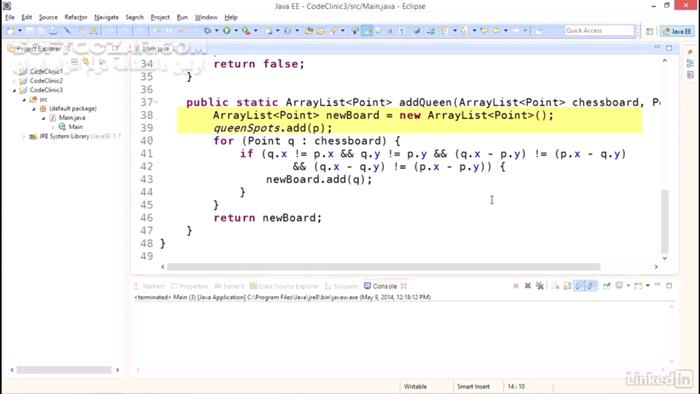Toggle Mark Occurrences in toolbar
700x394 pixels.
pos(367,31)
